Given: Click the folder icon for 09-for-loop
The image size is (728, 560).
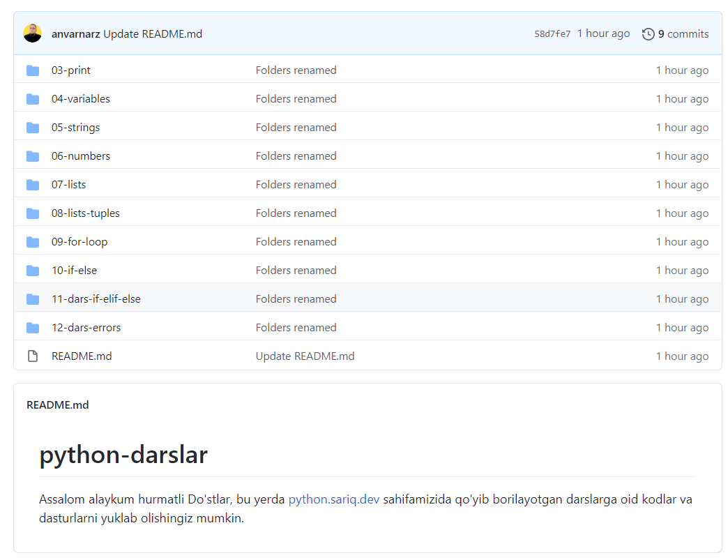Looking at the screenshot, I should click(x=33, y=242).
